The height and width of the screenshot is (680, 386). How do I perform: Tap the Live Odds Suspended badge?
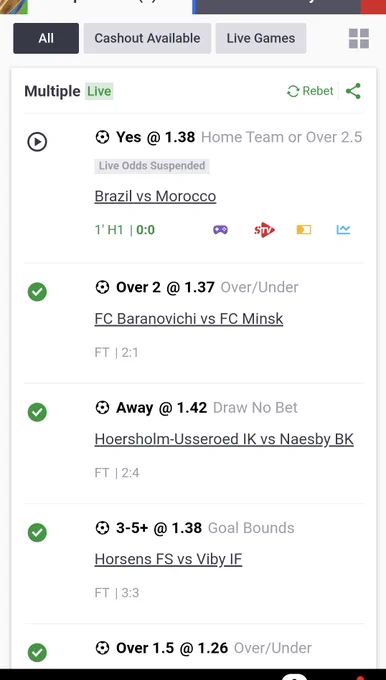(152, 166)
